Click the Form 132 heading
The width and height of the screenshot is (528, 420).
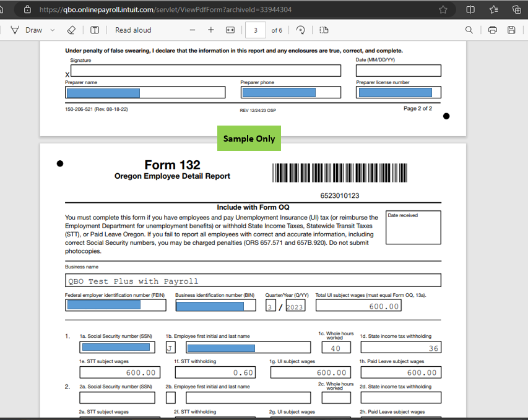[172, 165]
